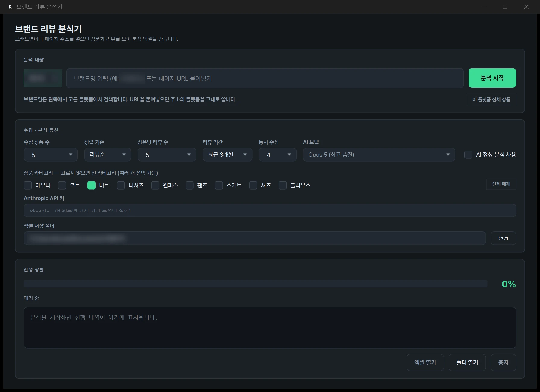Image resolution: width=540 pixels, height=392 pixels.
Task: Click the 수집 · 분석 옵션 section heading
Action: tap(41, 130)
